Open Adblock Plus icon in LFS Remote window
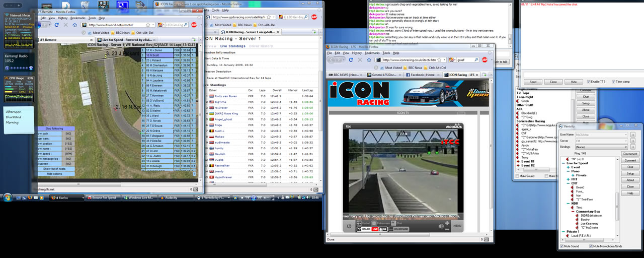Image resolution: width=644 pixels, height=258 pixels. click(194, 24)
